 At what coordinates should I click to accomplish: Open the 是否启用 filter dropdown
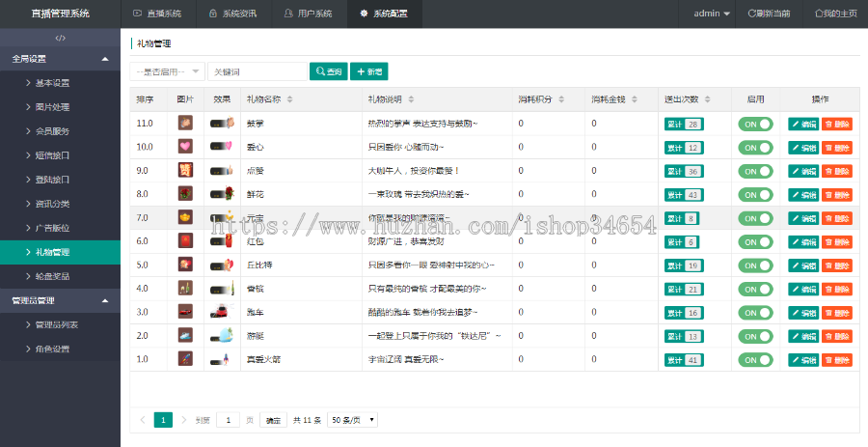(167, 71)
